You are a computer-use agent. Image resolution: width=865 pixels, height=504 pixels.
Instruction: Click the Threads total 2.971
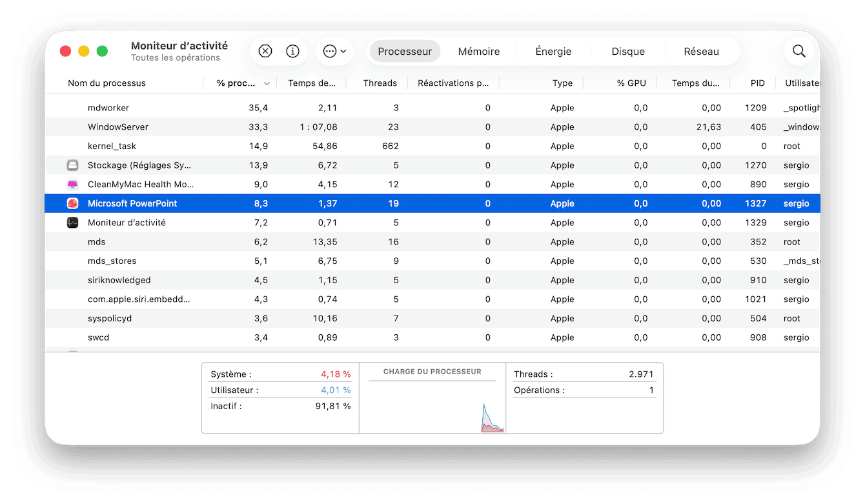(x=641, y=374)
